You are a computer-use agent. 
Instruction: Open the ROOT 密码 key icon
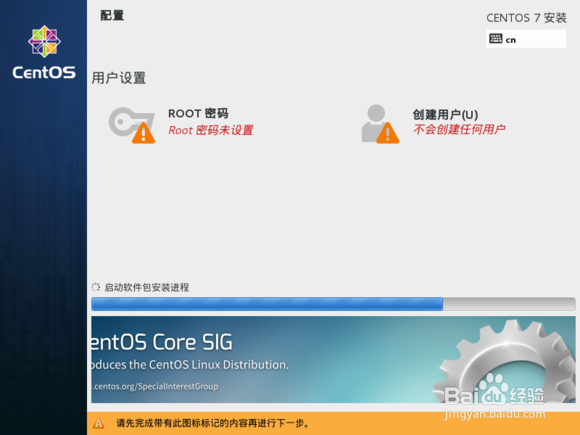132,125
